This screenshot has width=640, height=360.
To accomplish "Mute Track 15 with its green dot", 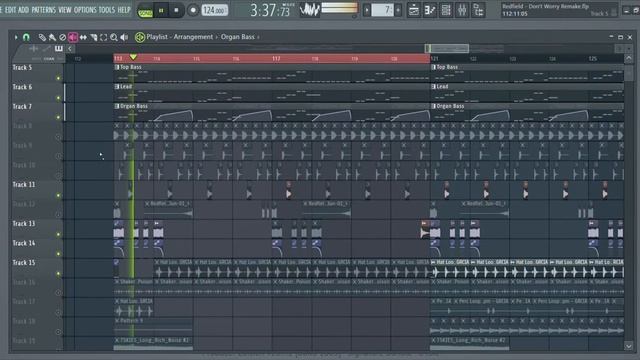I will pyautogui.click(x=58, y=274).
